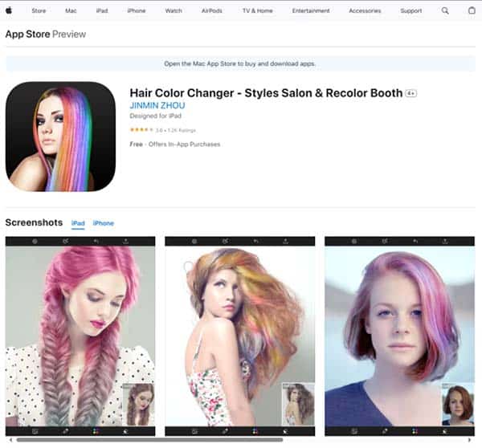The width and height of the screenshot is (482, 448).
Task: Open the purple bob hair screenshot
Action: pos(399,336)
